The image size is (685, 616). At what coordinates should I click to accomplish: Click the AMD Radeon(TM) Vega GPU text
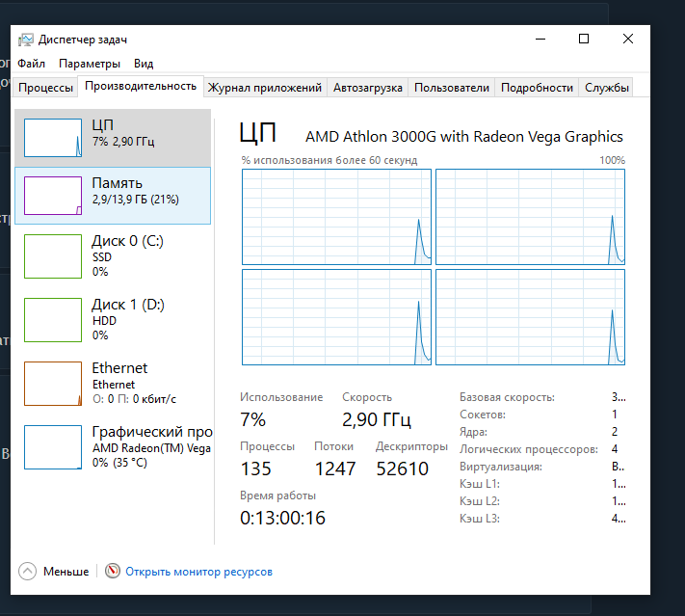151,448
